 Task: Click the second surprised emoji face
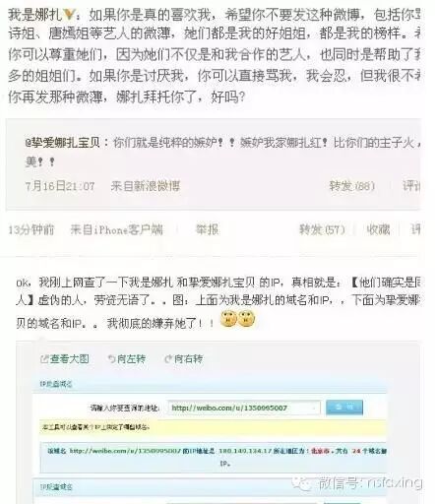pos(246,320)
